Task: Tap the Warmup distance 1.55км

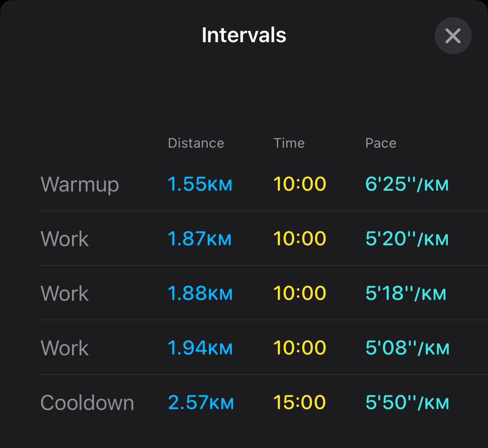Action: tap(200, 184)
